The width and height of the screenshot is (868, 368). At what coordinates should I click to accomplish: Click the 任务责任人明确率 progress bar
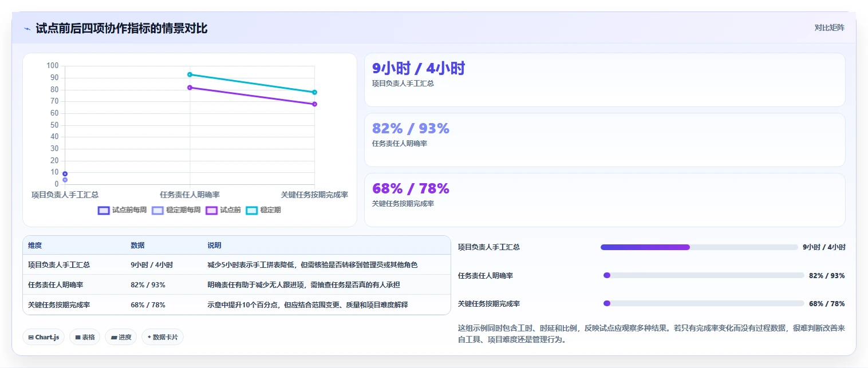coord(704,275)
